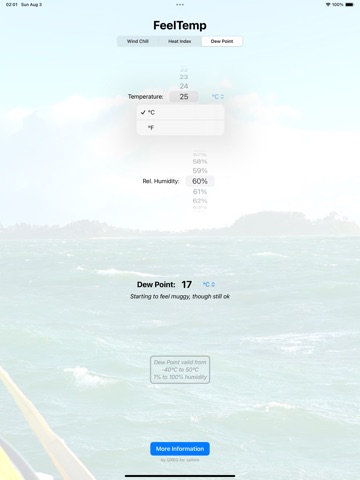
Task: Tap the 'by GREG for sailors' credit
Action: click(x=180, y=460)
